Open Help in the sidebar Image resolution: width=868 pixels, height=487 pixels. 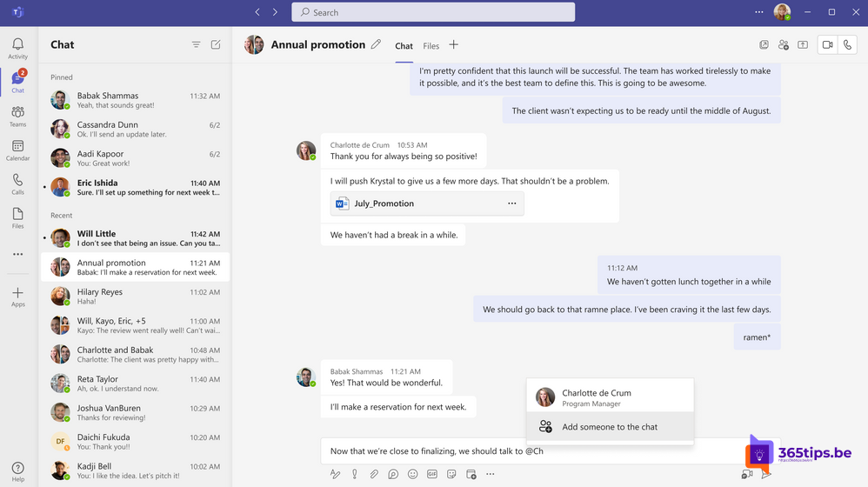click(x=17, y=471)
